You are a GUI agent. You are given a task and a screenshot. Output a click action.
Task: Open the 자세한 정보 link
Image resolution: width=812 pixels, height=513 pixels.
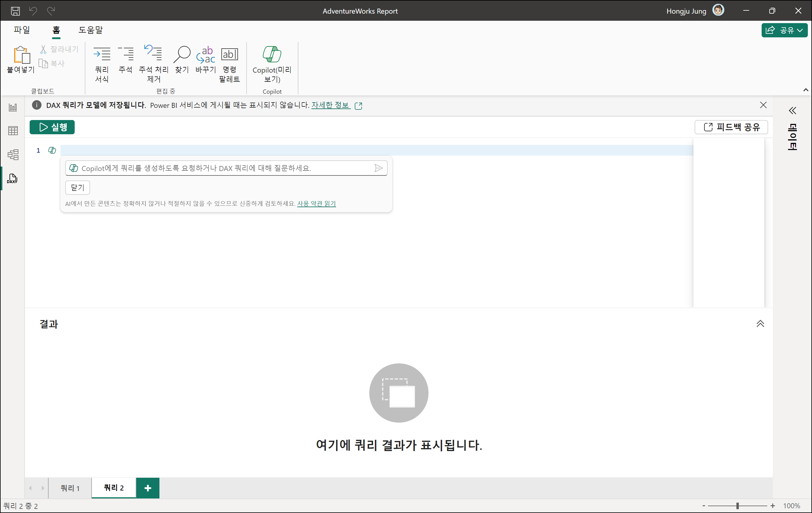[x=330, y=105]
